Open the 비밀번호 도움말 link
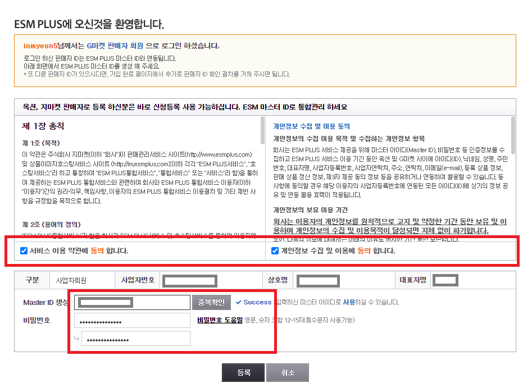 [x=220, y=320]
